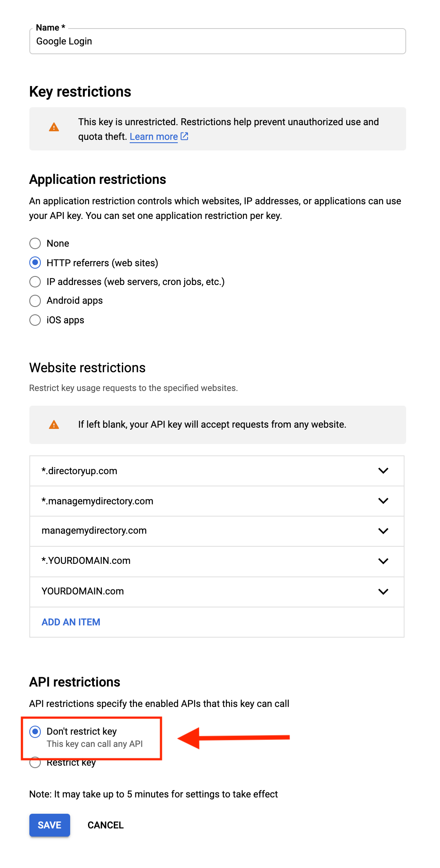Open the Learn more link
Viewport: 440px width, 868px height.
click(154, 137)
